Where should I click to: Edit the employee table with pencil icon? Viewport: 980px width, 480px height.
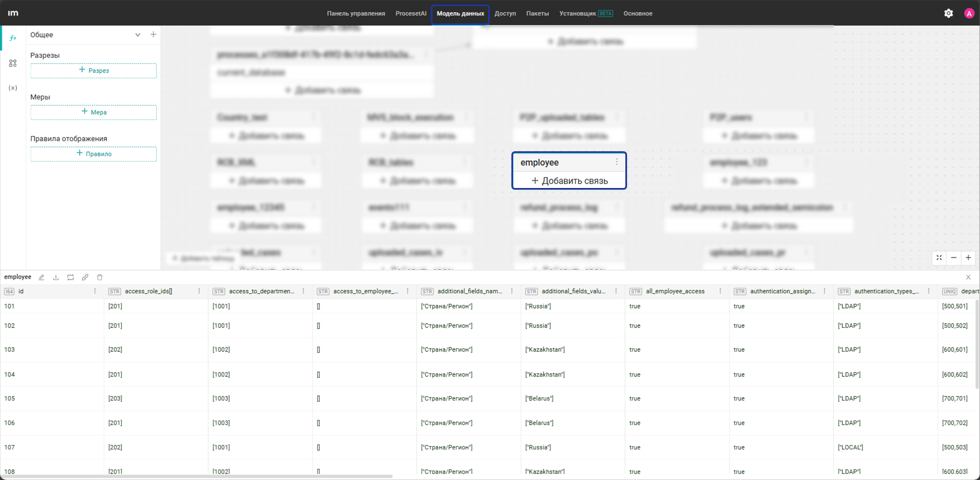(42, 277)
